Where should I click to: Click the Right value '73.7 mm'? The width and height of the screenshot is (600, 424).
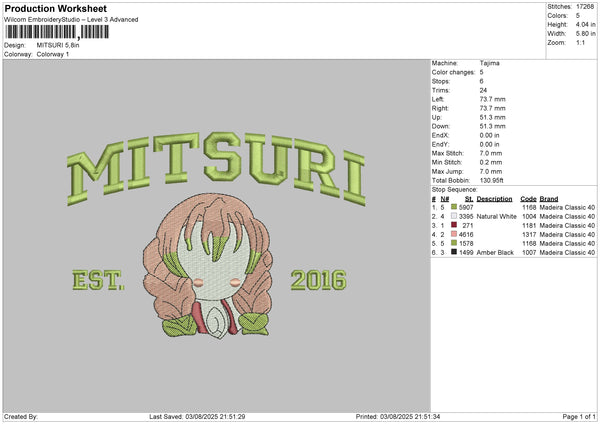tap(492, 108)
